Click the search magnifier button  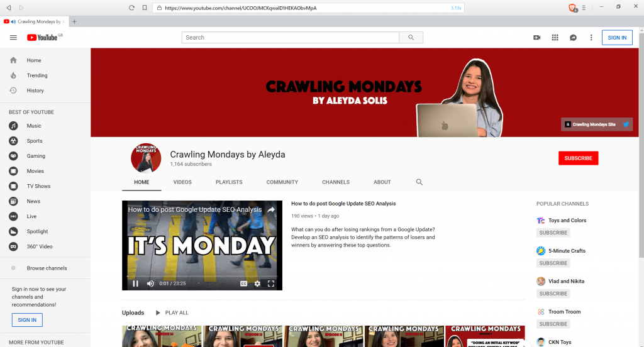pyautogui.click(x=411, y=37)
